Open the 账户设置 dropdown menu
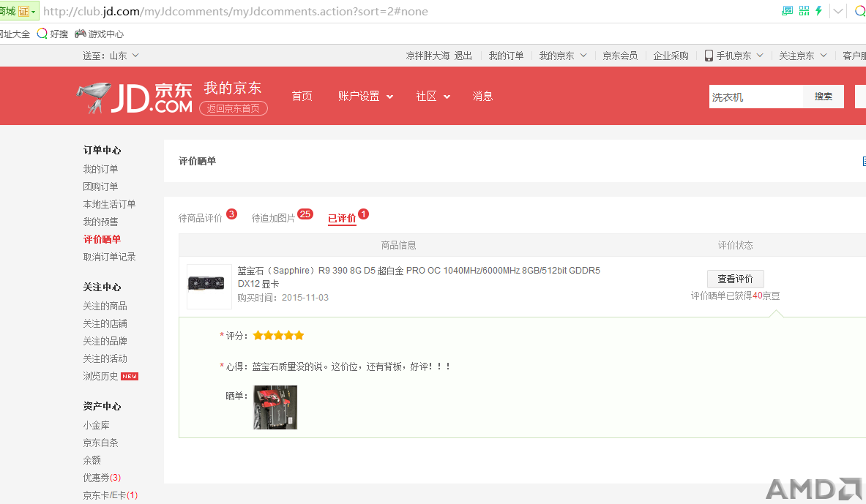The image size is (866, 504). (365, 96)
